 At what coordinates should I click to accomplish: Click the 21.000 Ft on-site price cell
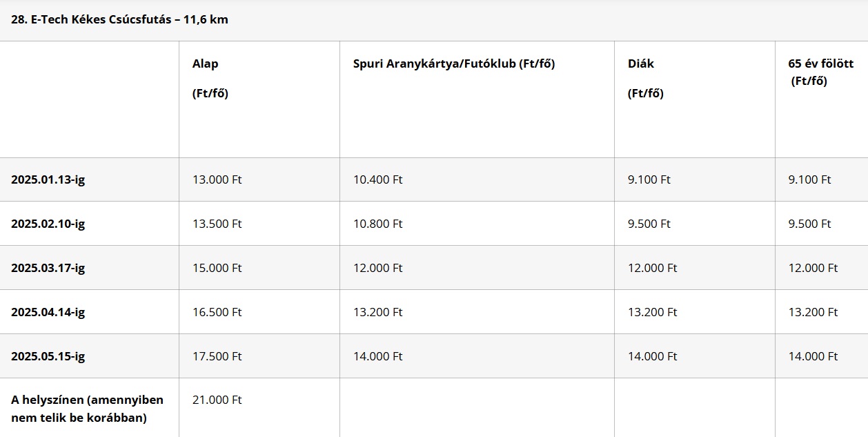217,400
